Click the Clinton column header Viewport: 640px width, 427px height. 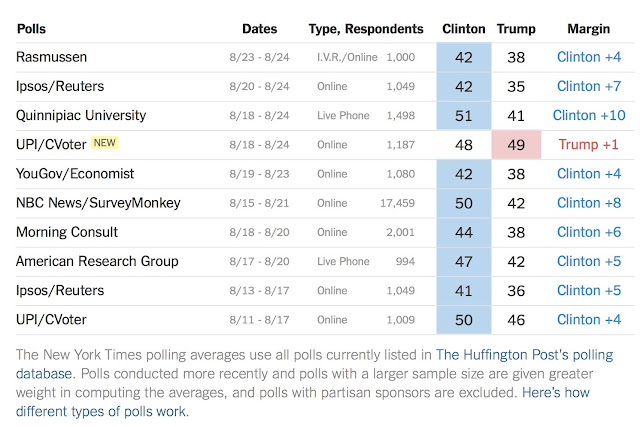[x=464, y=29]
